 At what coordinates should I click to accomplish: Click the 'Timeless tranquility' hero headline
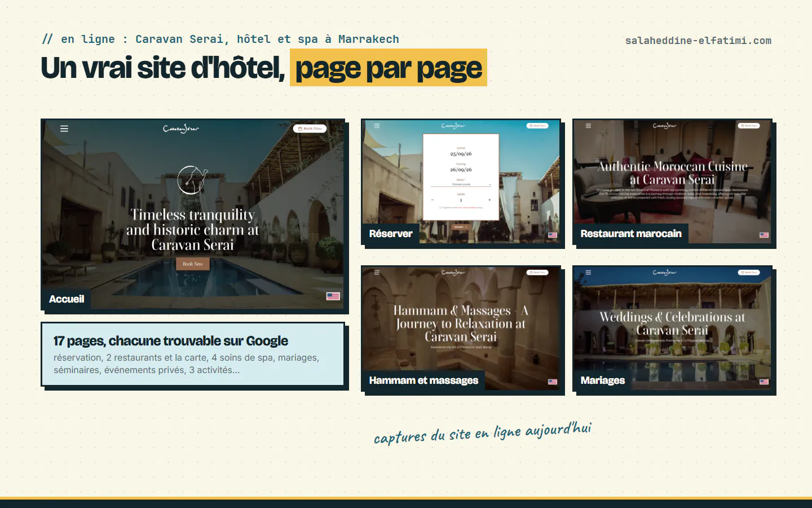click(192, 230)
